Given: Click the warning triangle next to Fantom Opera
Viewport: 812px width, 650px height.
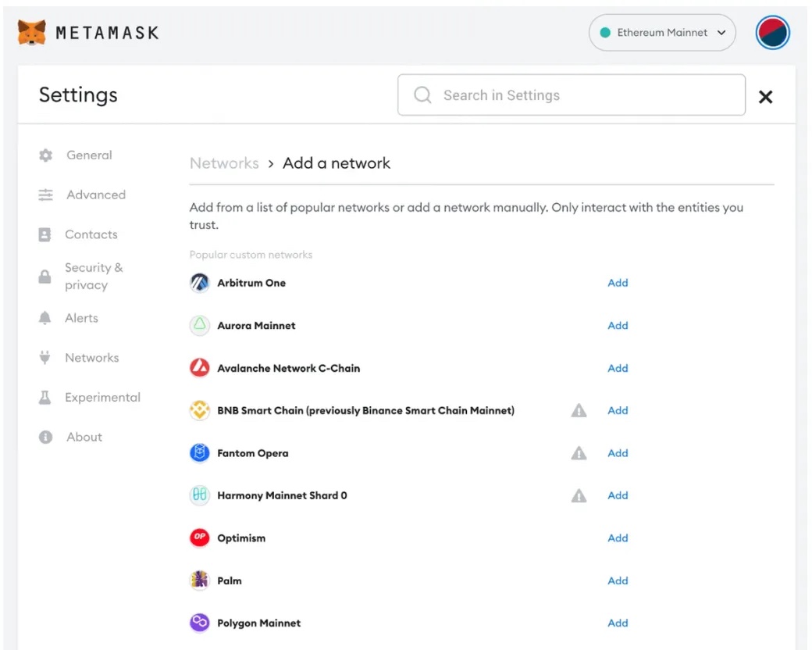Looking at the screenshot, I should [579, 452].
